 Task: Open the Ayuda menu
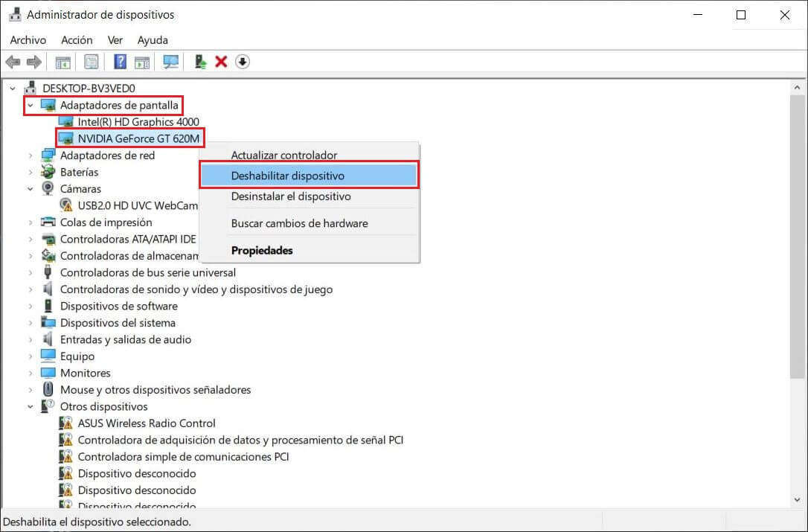coord(153,39)
